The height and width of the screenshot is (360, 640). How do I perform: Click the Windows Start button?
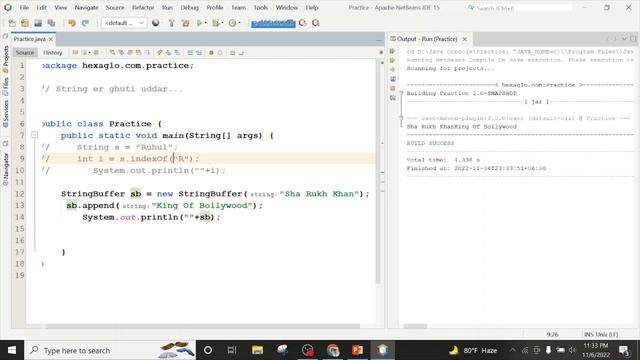(12, 350)
